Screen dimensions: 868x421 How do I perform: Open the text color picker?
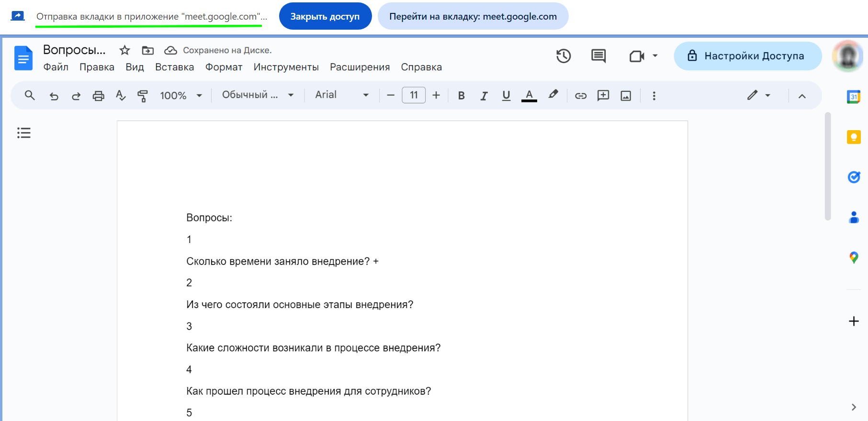click(x=529, y=96)
